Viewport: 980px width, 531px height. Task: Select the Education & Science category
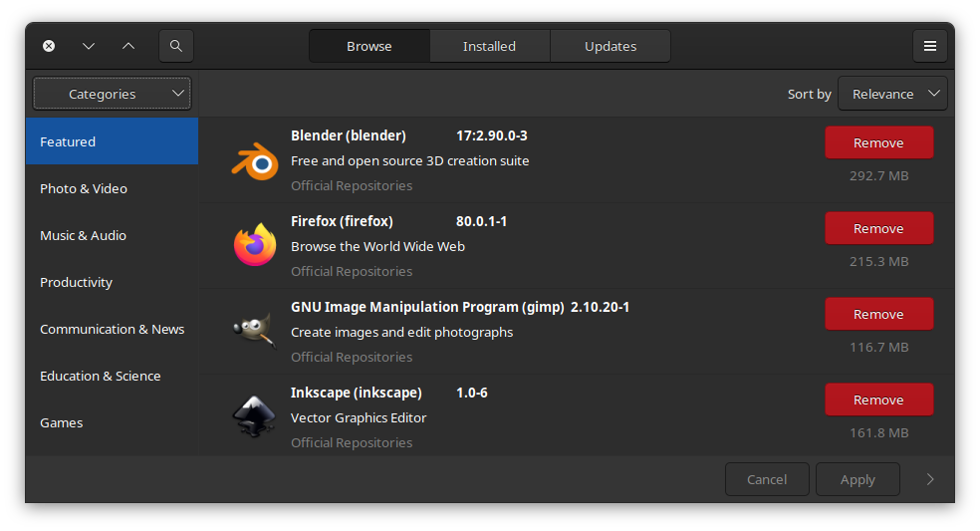(112, 376)
